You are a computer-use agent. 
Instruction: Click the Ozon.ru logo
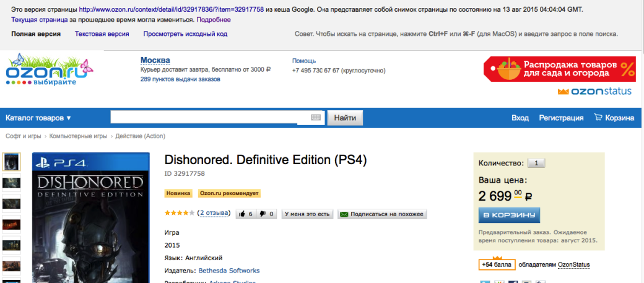50,69
